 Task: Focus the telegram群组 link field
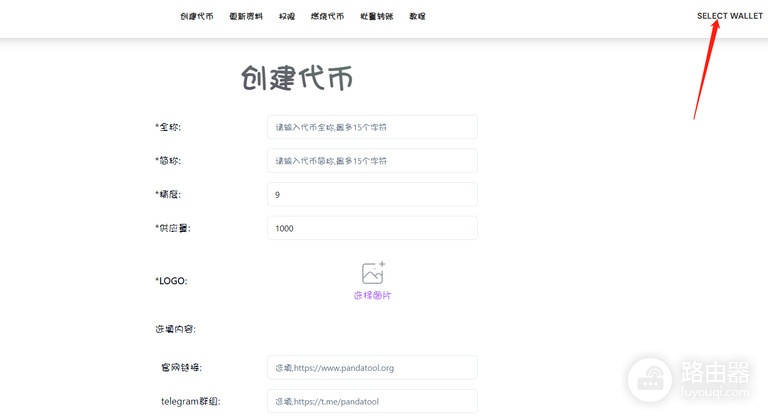point(372,401)
